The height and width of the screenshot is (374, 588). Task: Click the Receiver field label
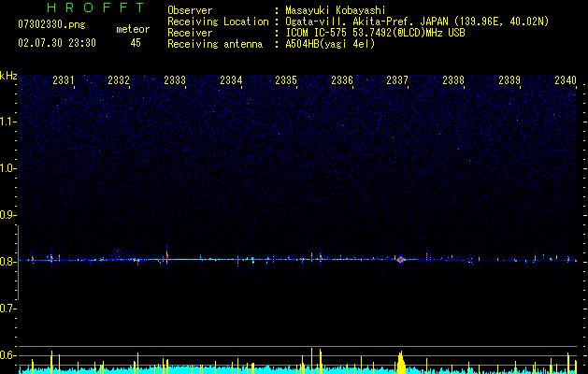coord(190,33)
